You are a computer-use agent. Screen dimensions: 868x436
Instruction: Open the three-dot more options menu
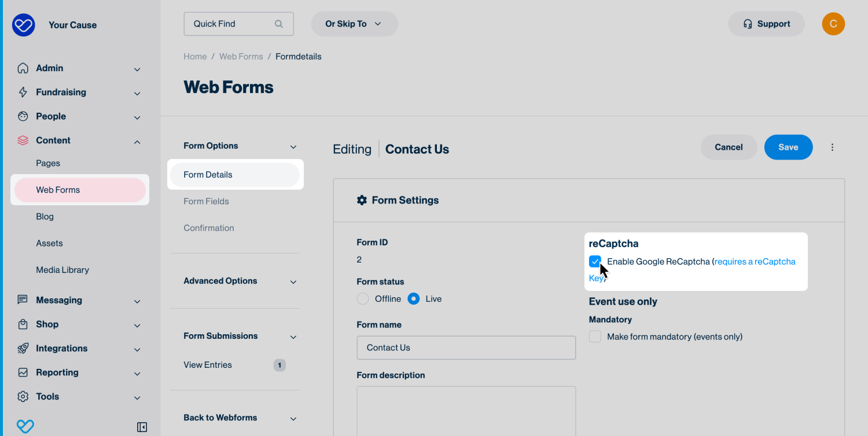pyautogui.click(x=832, y=147)
